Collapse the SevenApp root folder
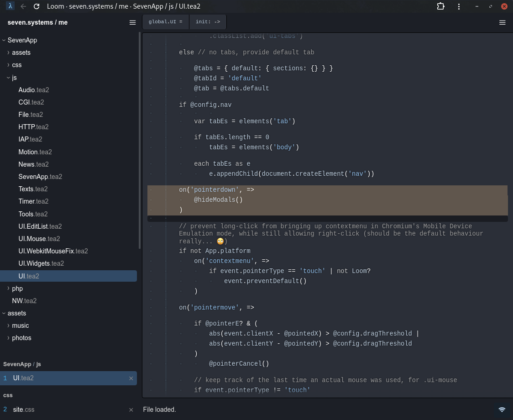 coord(4,40)
